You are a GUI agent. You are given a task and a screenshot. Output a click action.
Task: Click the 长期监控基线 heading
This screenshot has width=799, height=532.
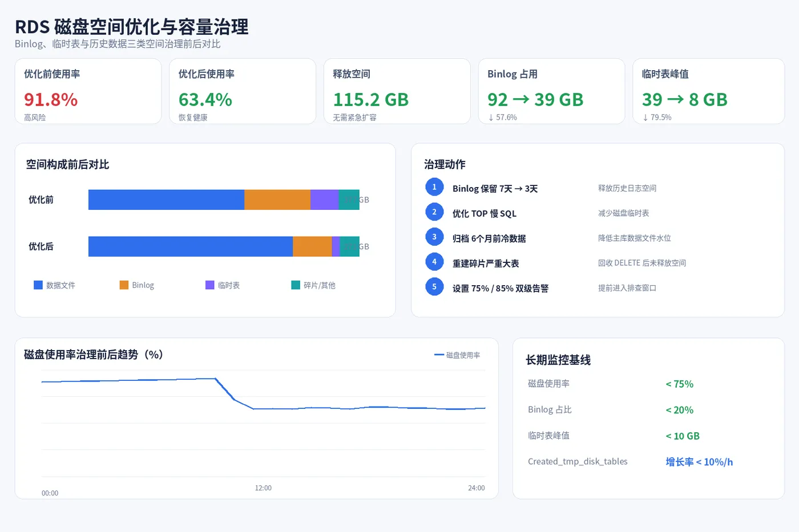pyautogui.click(x=558, y=360)
